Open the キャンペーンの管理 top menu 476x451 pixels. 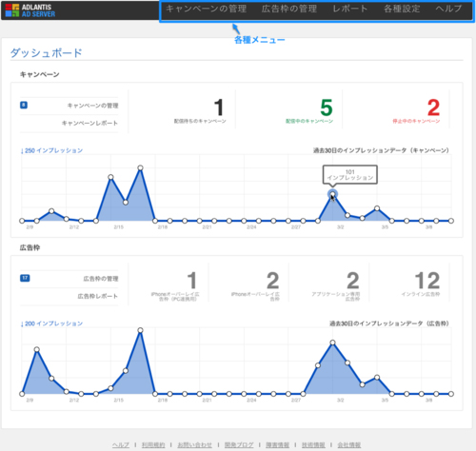[x=206, y=9]
